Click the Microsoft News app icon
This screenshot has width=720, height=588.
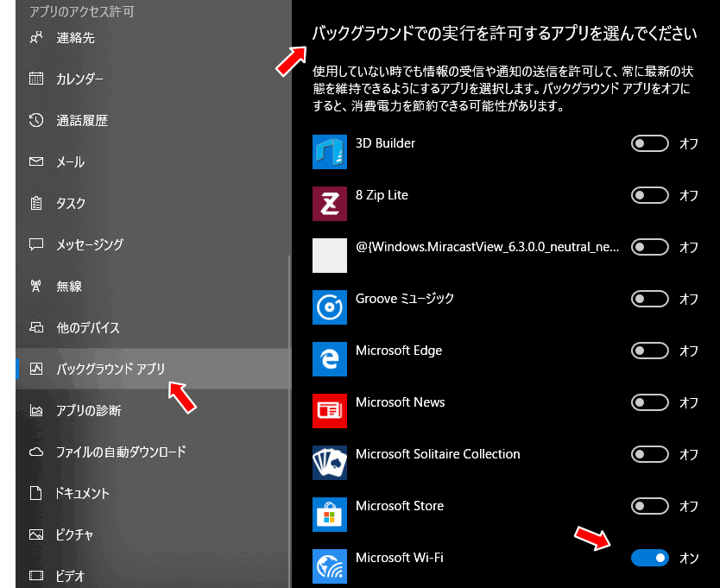[x=330, y=411]
